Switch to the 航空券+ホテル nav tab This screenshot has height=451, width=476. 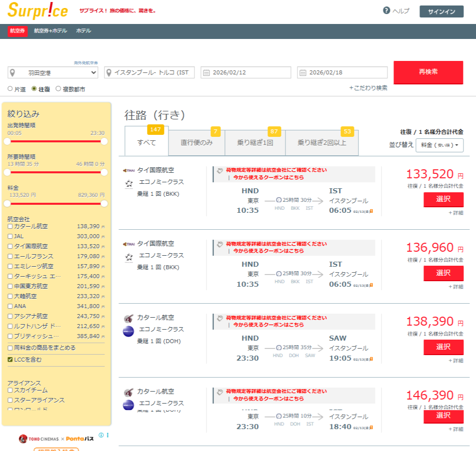(50, 31)
